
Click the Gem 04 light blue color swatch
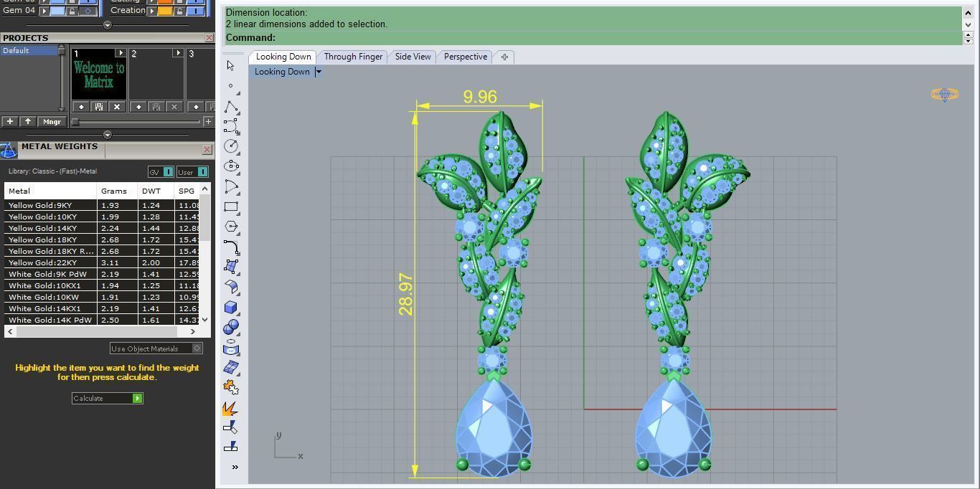pyautogui.click(x=57, y=11)
